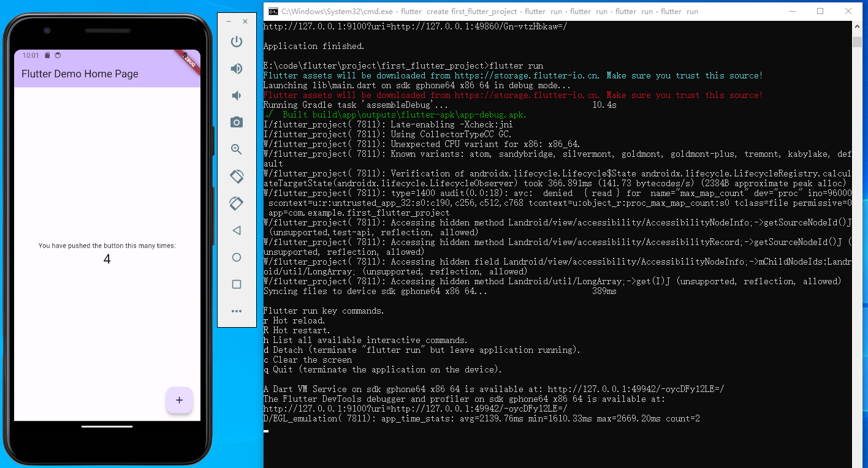Close the cmd window
868x468 pixels.
[848, 11]
